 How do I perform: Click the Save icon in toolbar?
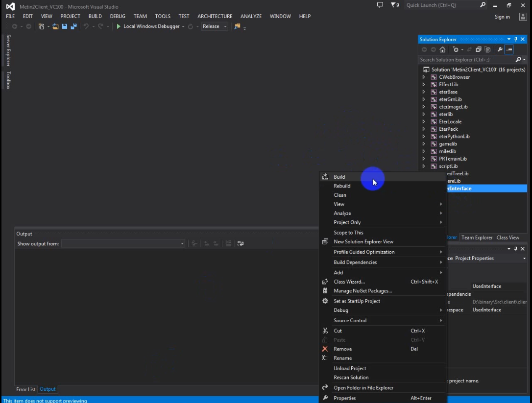coord(65,26)
